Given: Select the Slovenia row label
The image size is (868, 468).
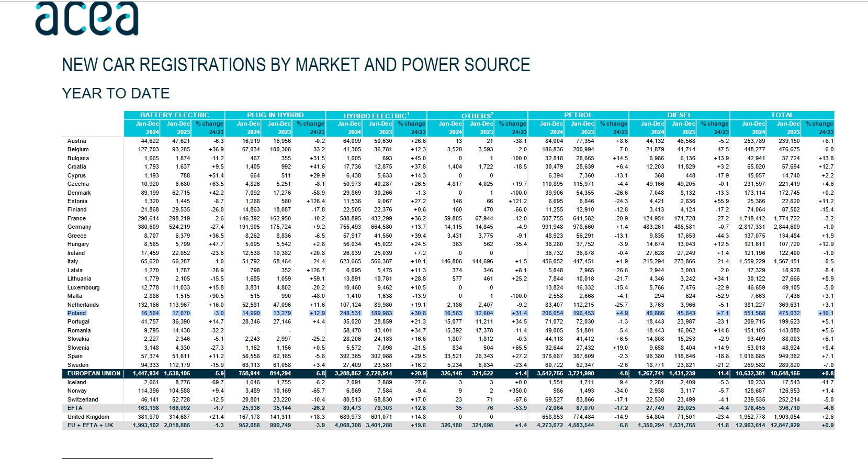Looking at the screenshot, I should point(78,348).
